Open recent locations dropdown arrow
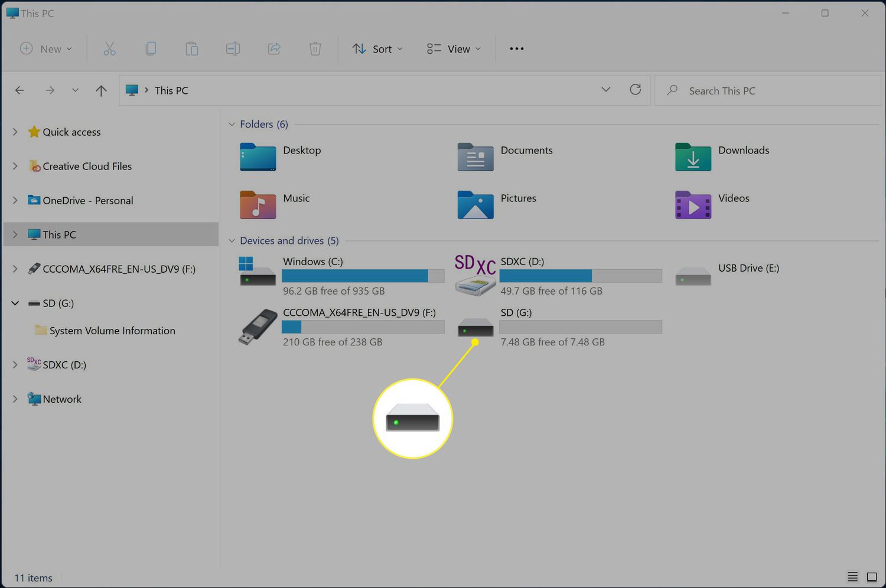Viewport: 886px width, 588px height. 75,90
